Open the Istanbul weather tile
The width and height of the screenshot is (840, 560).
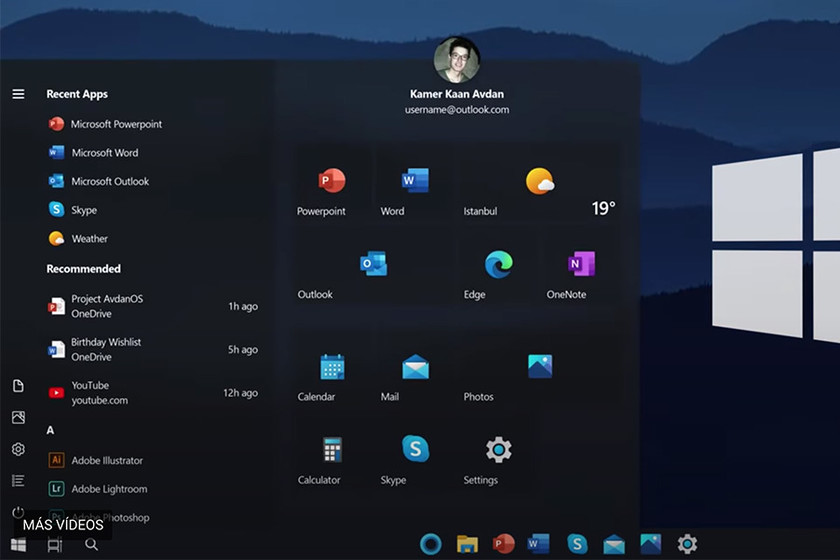tap(539, 191)
